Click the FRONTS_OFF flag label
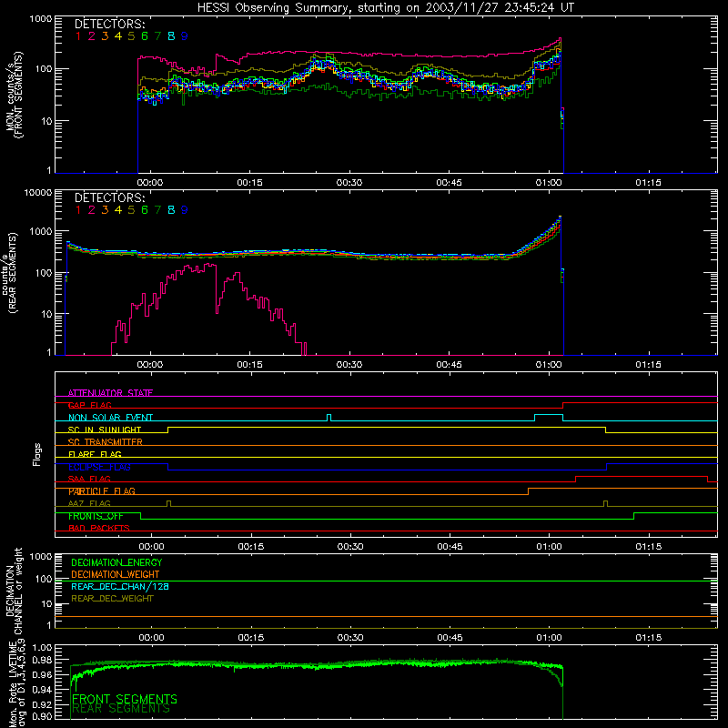Viewport: 728px width, 728px height. pos(96,516)
